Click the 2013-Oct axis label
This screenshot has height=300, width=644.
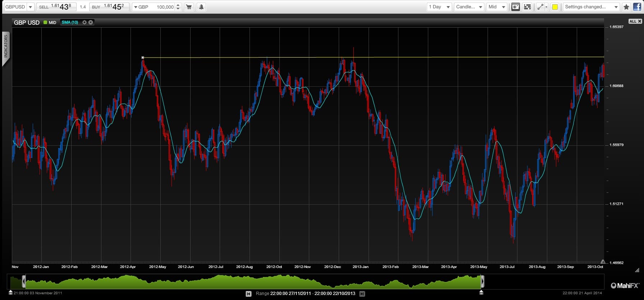tap(595, 267)
